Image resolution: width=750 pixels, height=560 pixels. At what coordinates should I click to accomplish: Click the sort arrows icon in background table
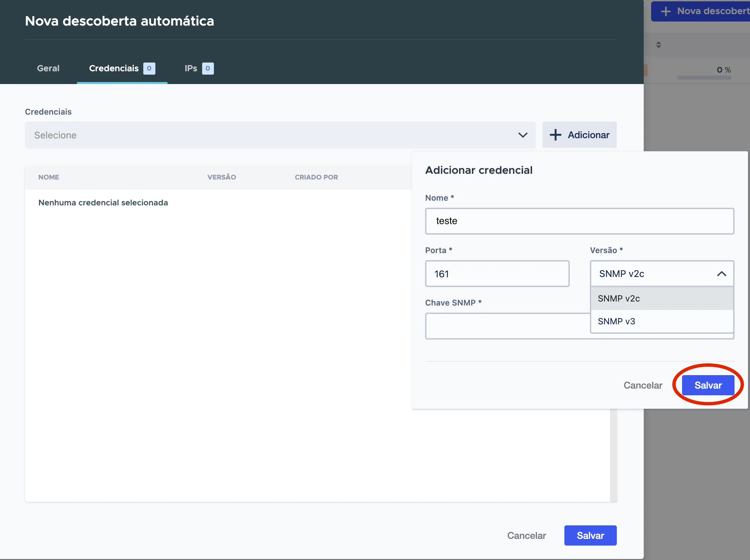659,45
